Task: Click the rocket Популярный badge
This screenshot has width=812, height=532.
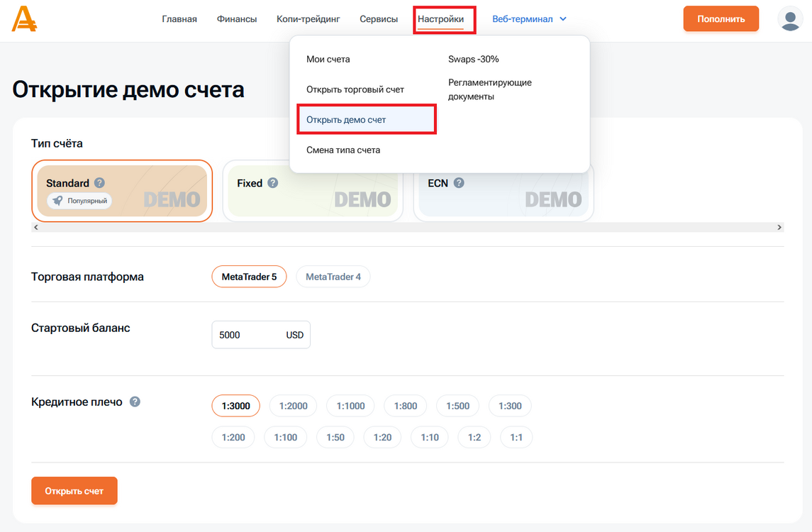Action: (79, 201)
